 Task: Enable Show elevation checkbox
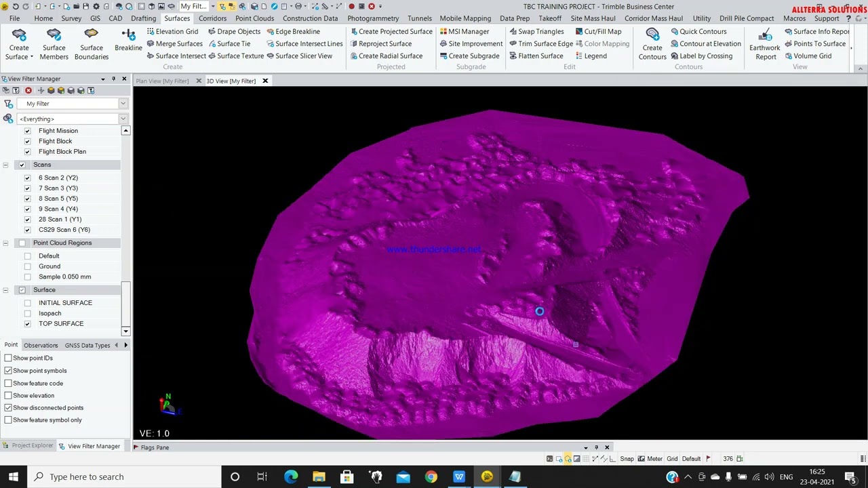coord(8,395)
